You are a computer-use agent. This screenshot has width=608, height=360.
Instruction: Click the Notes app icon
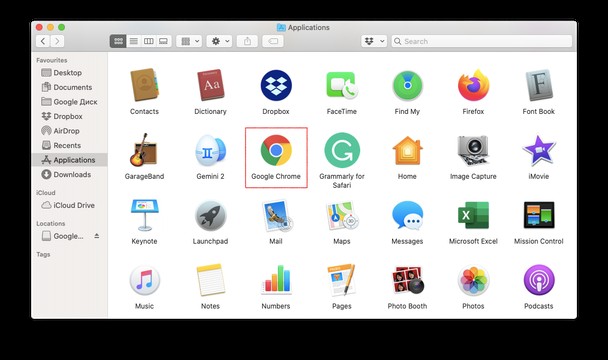click(210, 280)
